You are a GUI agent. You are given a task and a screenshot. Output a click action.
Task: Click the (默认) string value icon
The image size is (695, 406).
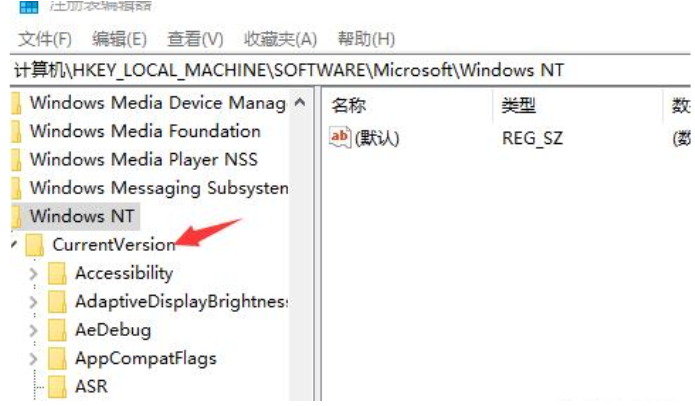(340, 138)
